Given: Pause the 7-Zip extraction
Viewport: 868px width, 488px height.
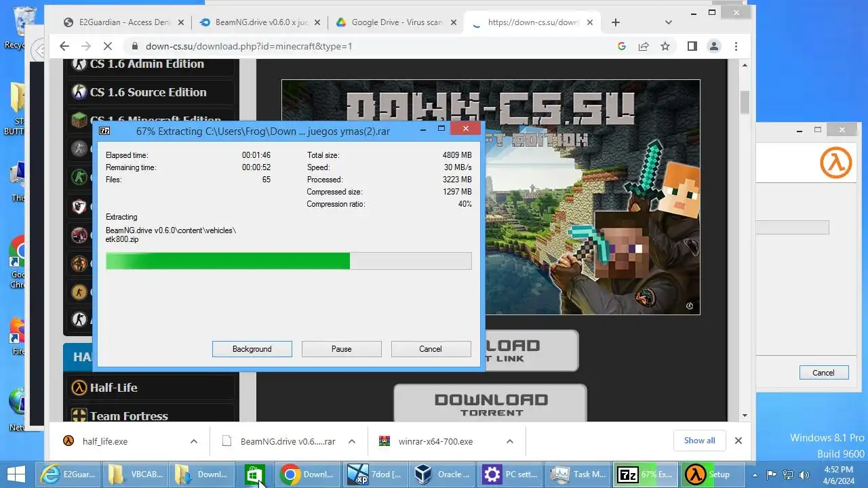Looking at the screenshot, I should click(x=342, y=349).
